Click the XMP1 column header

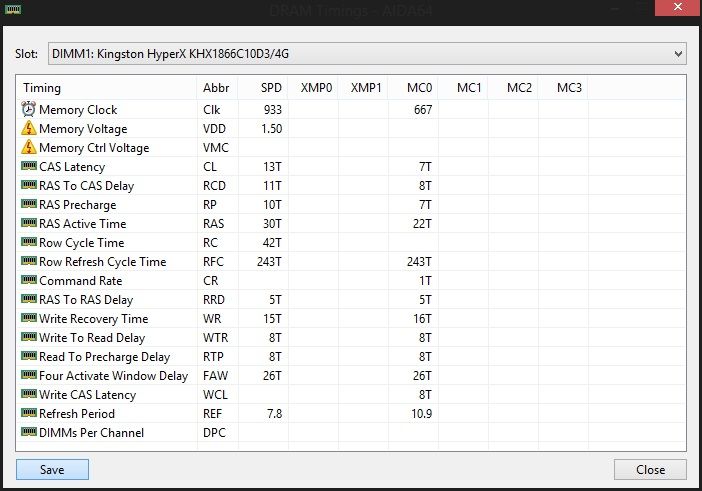click(x=363, y=88)
